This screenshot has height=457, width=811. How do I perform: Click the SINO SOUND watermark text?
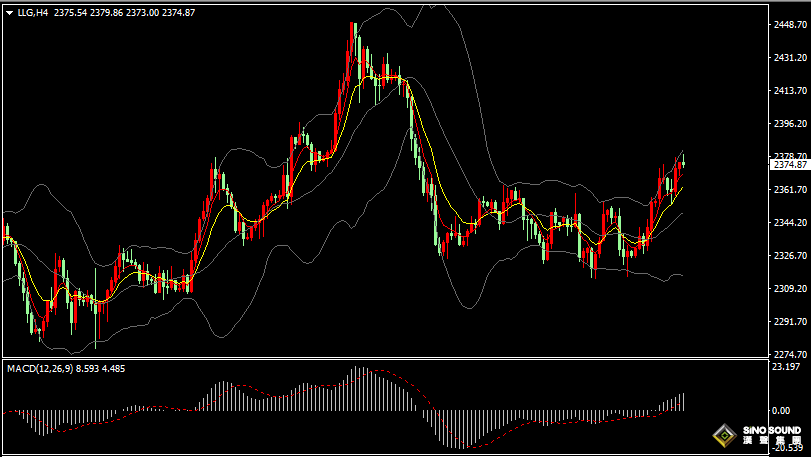click(x=771, y=430)
